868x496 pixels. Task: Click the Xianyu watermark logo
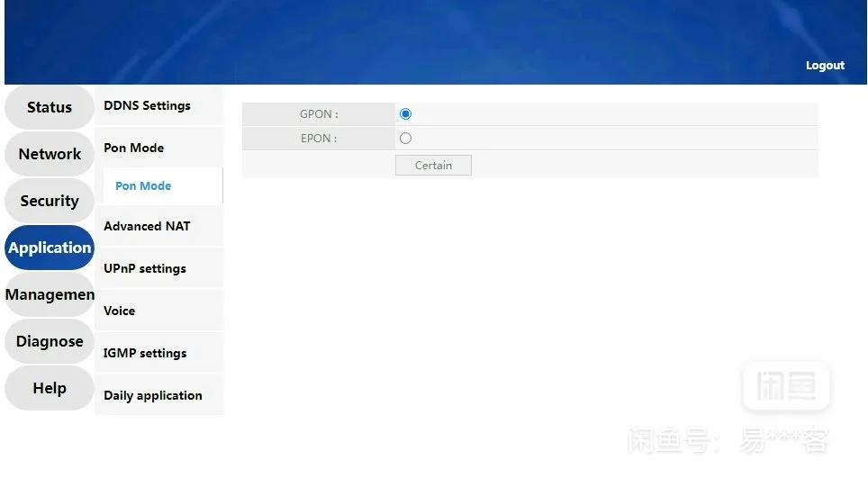click(x=785, y=386)
